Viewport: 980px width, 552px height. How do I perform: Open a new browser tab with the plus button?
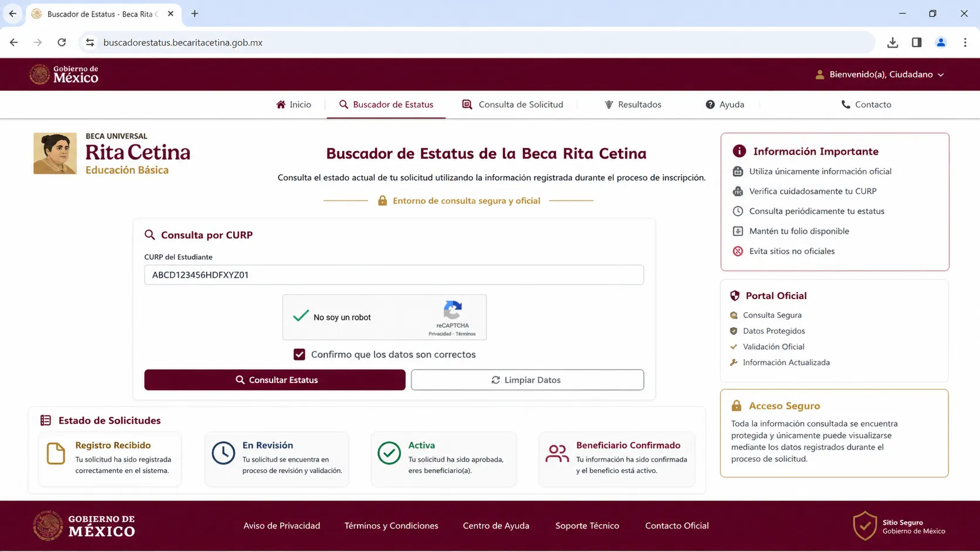(x=195, y=13)
